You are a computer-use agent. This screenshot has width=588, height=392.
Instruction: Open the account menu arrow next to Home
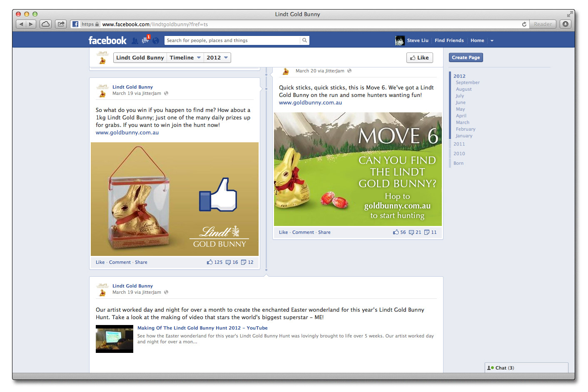pos(492,41)
